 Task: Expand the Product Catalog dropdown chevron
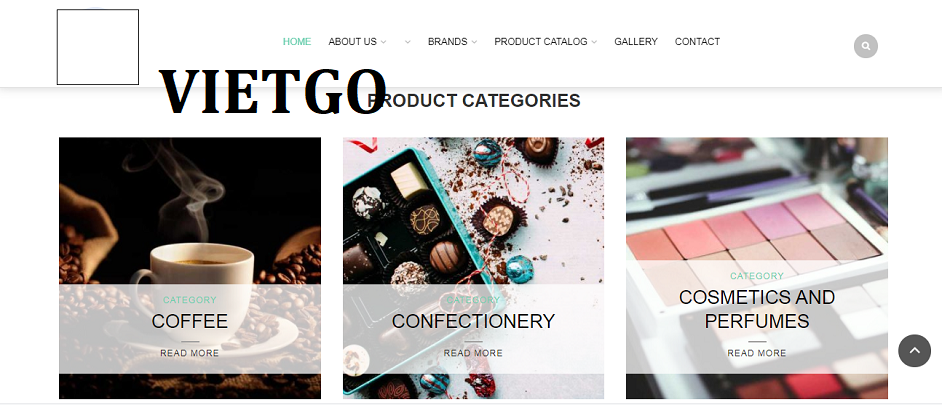pyautogui.click(x=594, y=42)
